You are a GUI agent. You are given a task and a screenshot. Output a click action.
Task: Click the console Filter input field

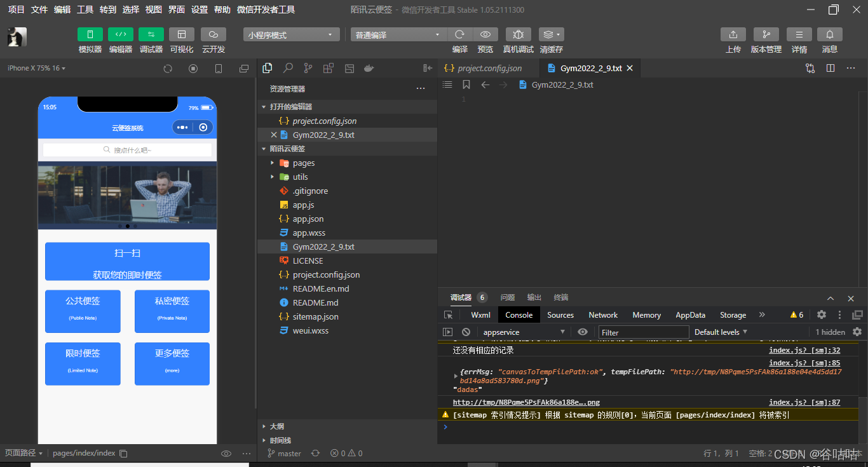tap(644, 332)
